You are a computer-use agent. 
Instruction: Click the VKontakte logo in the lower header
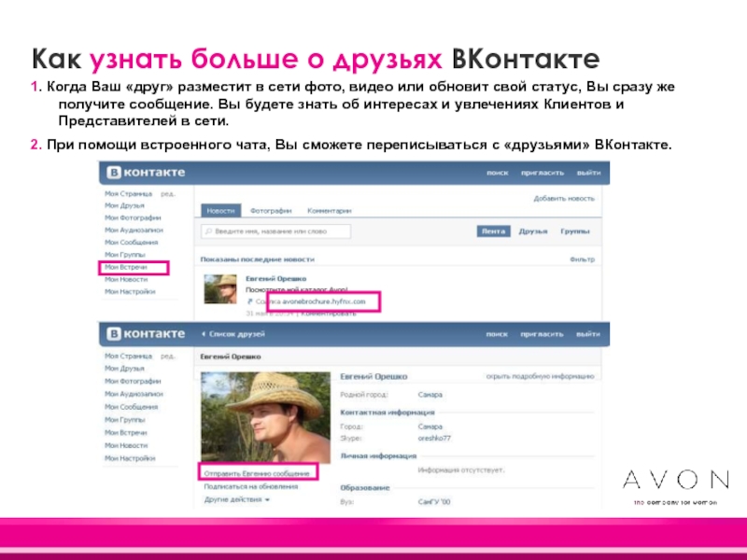(x=146, y=334)
